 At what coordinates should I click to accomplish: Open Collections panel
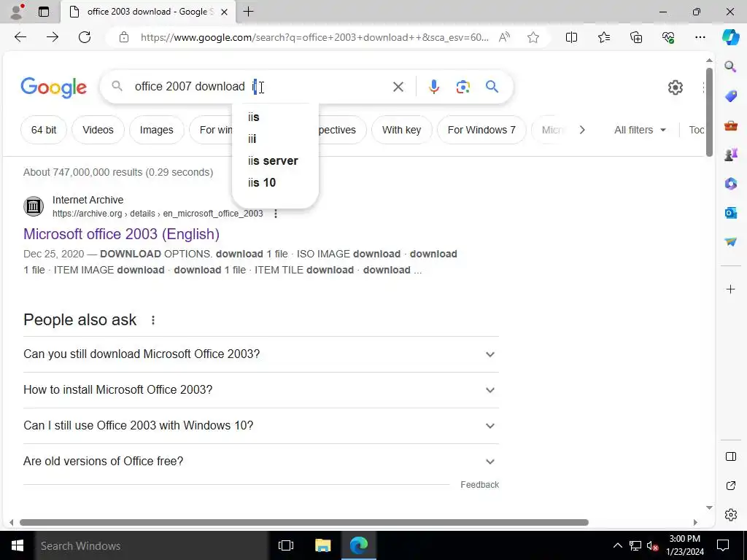click(636, 37)
